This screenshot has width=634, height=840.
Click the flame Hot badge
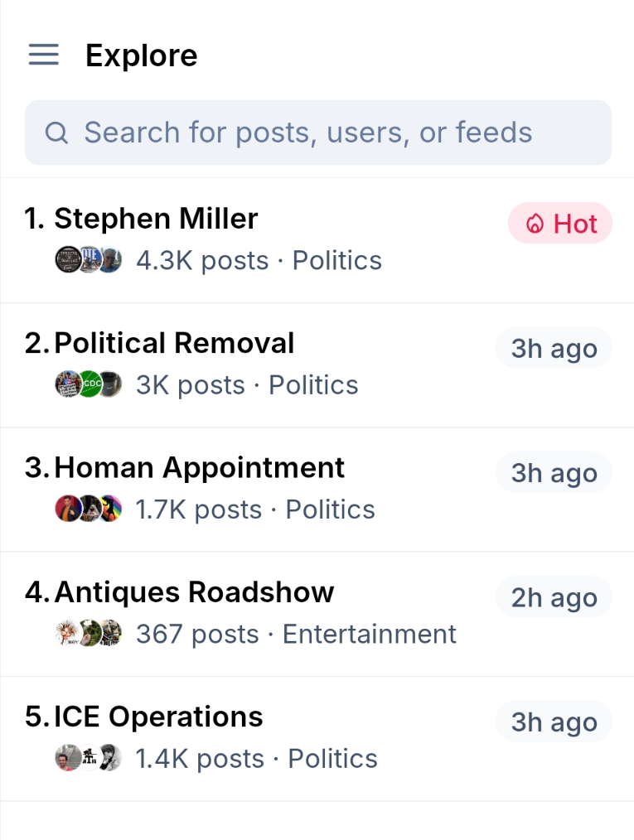(560, 224)
